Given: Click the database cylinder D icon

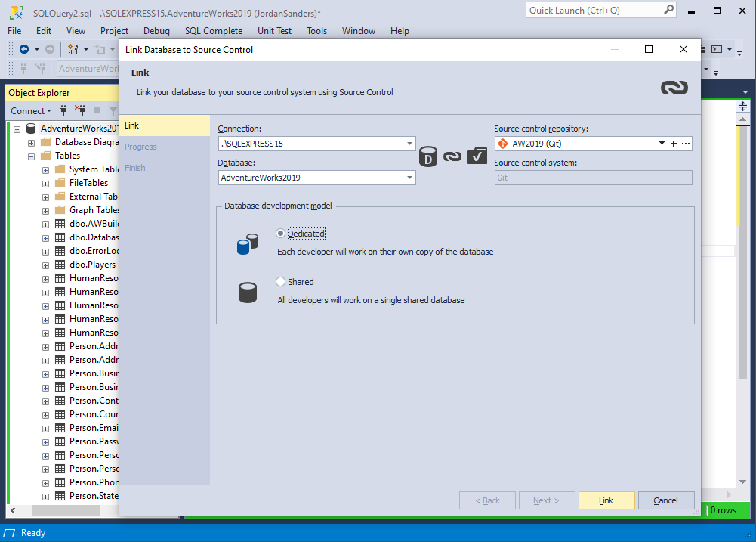Looking at the screenshot, I should [x=427, y=156].
